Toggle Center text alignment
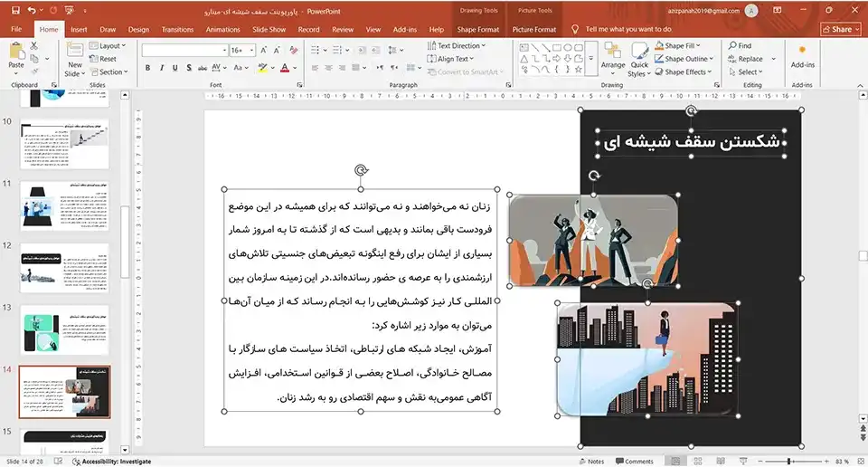The width and height of the screenshot is (868, 467). [x=328, y=68]
